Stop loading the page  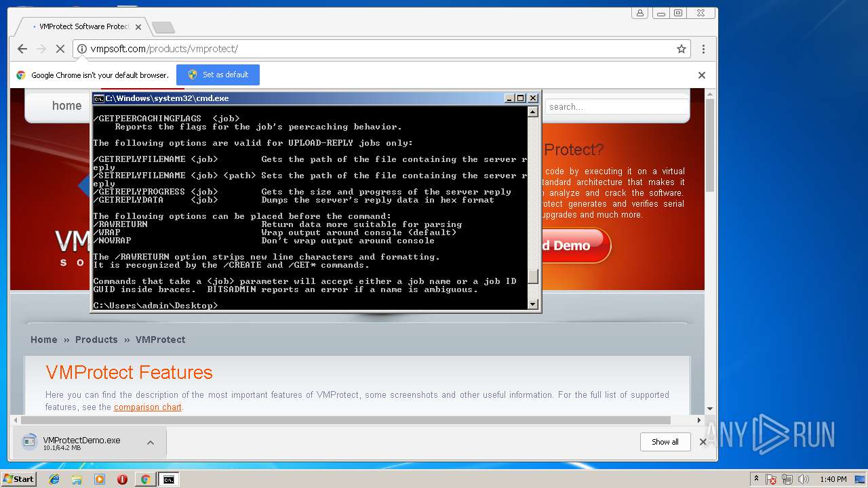[60, 49]
